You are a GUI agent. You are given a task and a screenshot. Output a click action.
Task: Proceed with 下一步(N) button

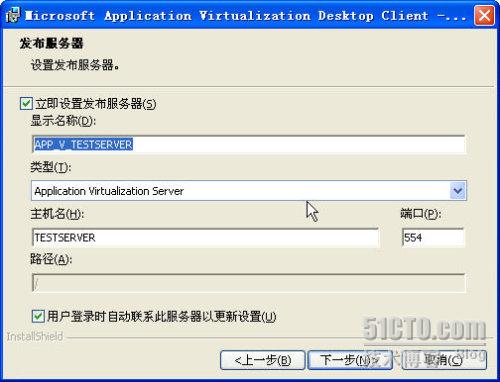tap(350, 360)
